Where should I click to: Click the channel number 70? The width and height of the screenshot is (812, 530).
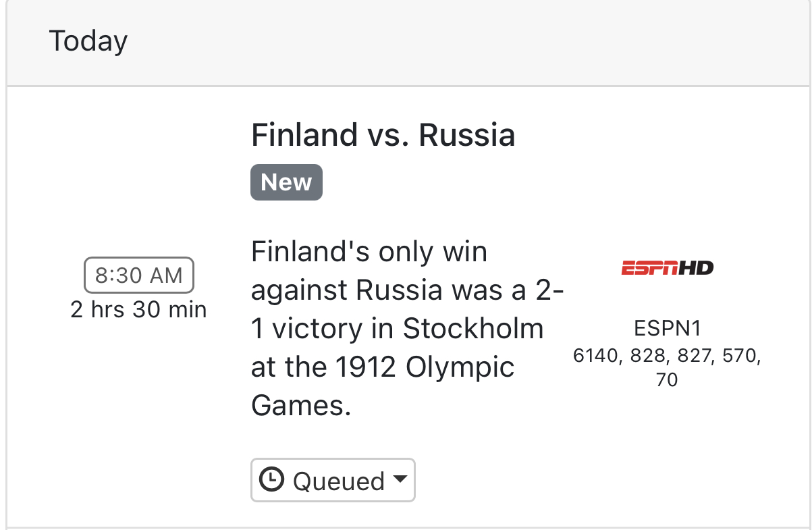click(x=667, y=380)
